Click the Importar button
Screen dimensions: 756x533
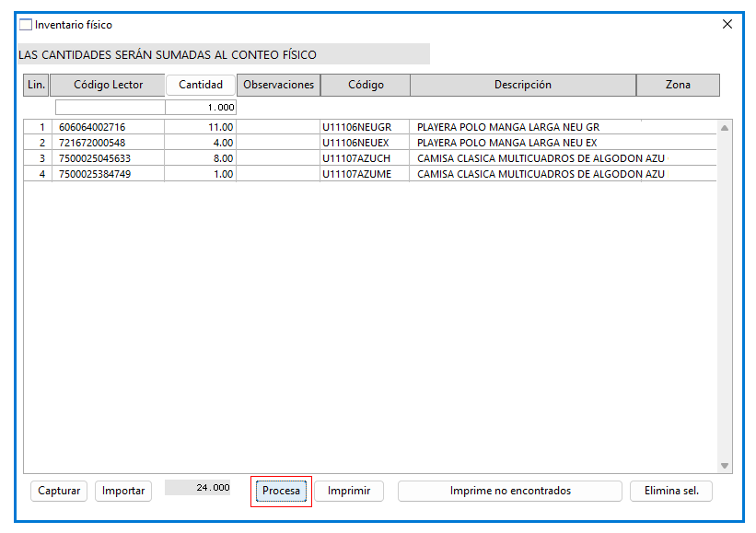123,491
